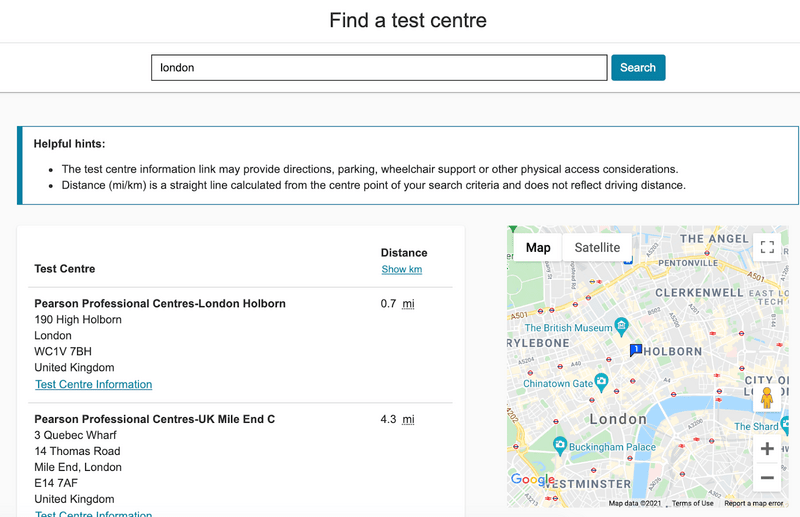Click Report a map error link
This screenshot has height=517, width=800.
[754, 503]
